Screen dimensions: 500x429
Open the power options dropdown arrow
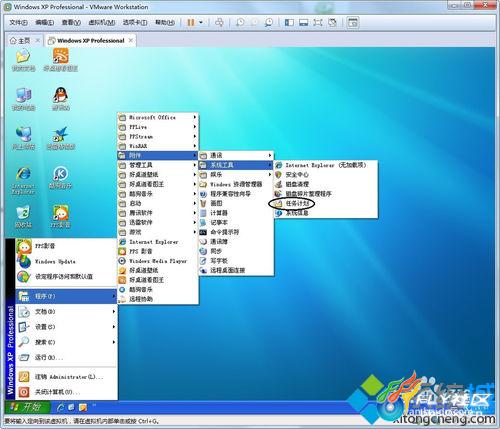pyautogui.click(x=201, y=23)
